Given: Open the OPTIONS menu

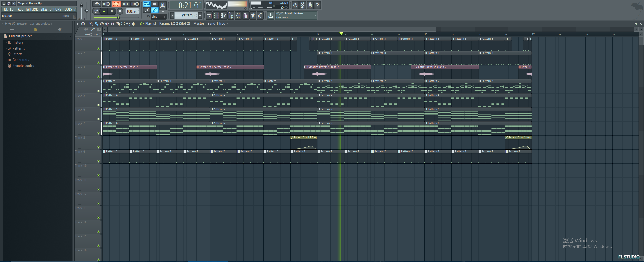Looking at the screenshot, I should 55,9.
